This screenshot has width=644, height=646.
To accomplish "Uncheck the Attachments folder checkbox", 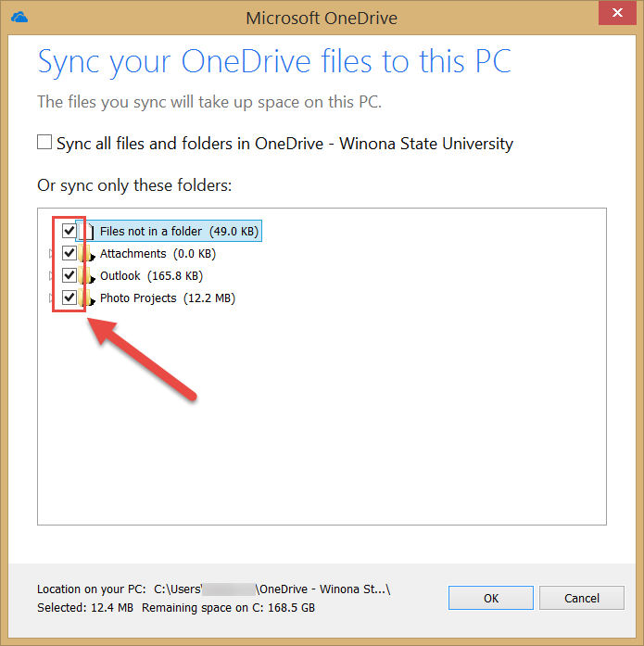I will [x=69, y=253].
